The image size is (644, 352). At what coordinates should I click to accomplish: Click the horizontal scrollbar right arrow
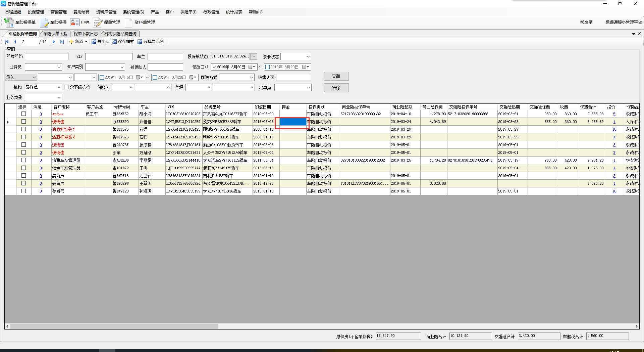tap(636, 326)
